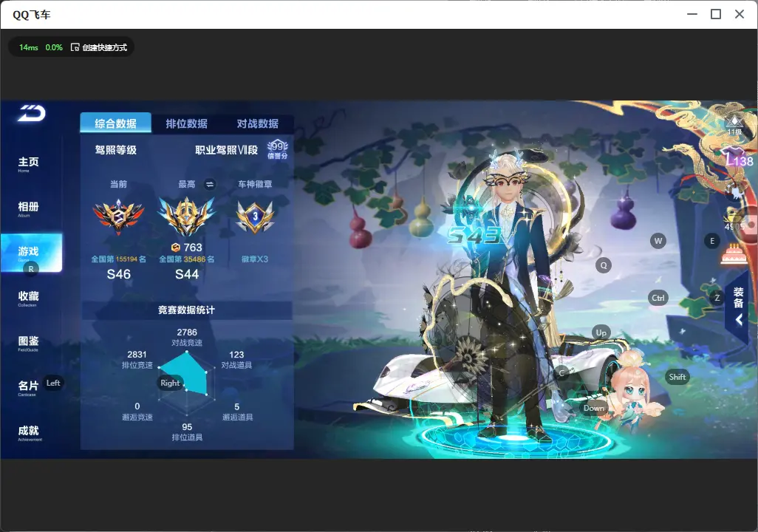Viewport: 758px width, 532px height.
Task: Switch to the 对战数据 tab
Action: tap(258, 123)
